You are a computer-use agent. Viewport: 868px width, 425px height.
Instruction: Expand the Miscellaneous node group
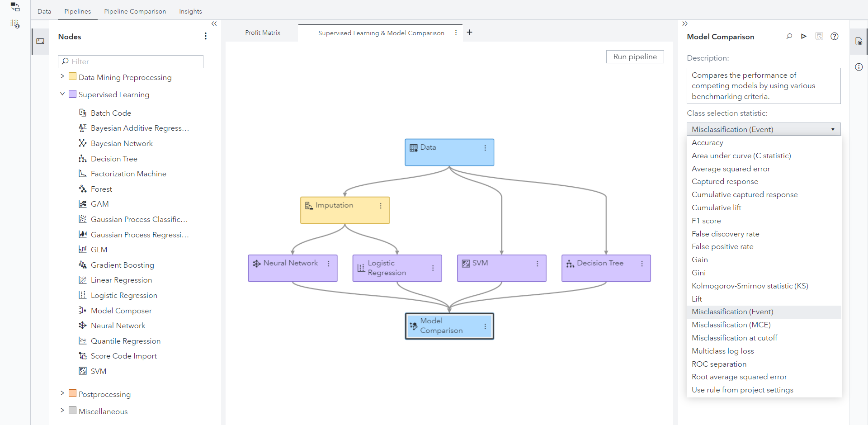pos(62,411)
